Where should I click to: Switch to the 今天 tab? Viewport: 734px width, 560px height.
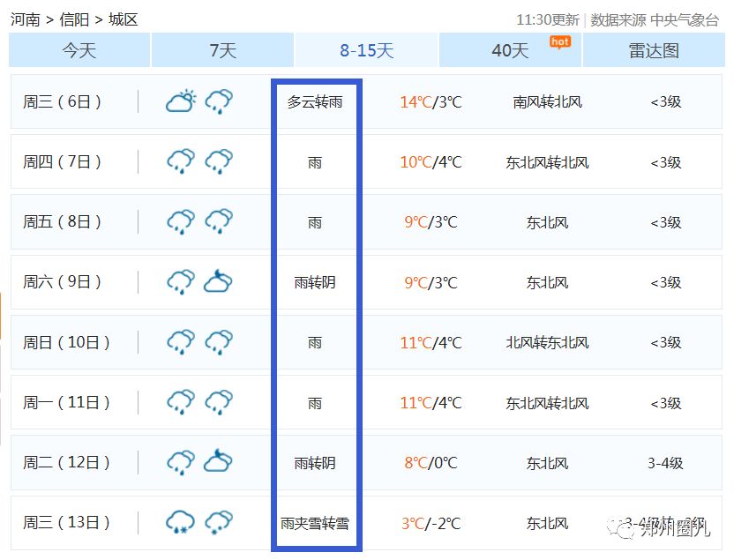click(79, 50)
